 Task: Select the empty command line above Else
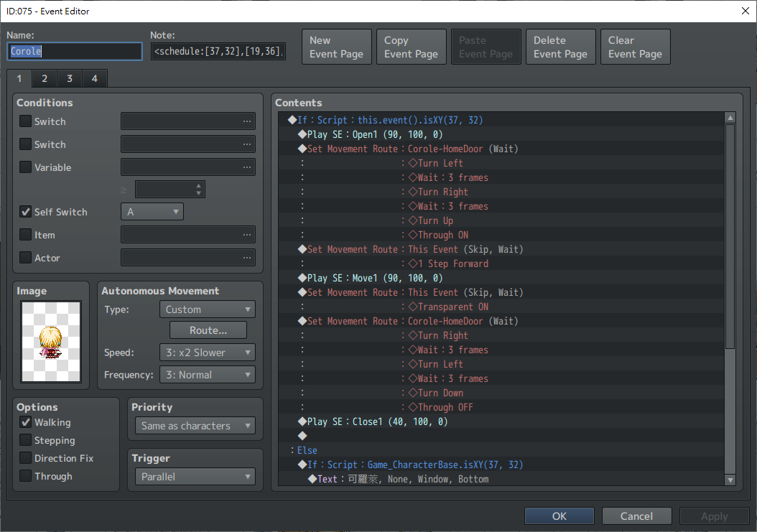pyautogui.click(x=501, y=436)
